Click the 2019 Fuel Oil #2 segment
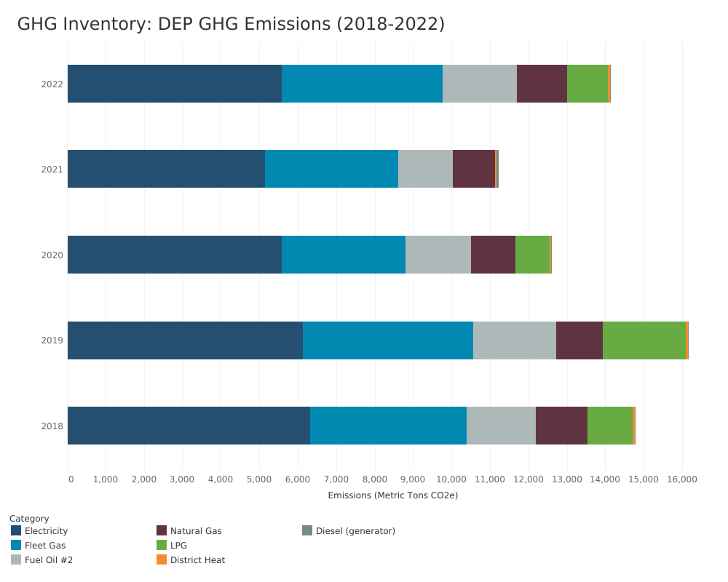This screenshot has width=728, height=582. click(515, 340)
